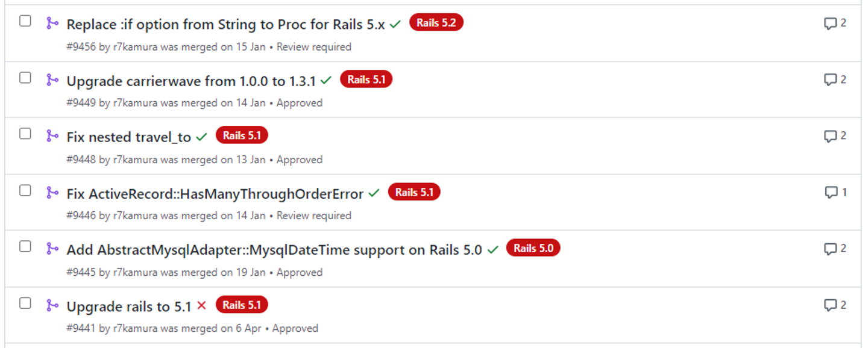
Task: Click red failed status on Upgrade rails to 5.1
Action: coord(201,306)
